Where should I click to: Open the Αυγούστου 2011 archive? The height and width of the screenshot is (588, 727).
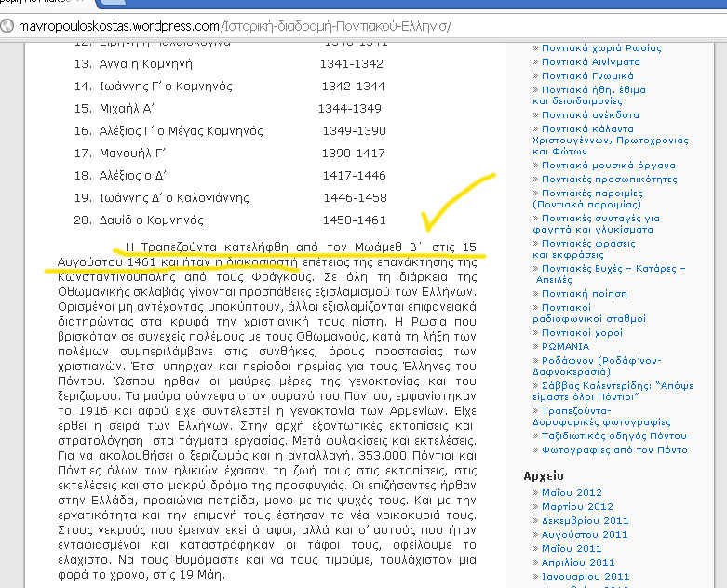point(585,535)
